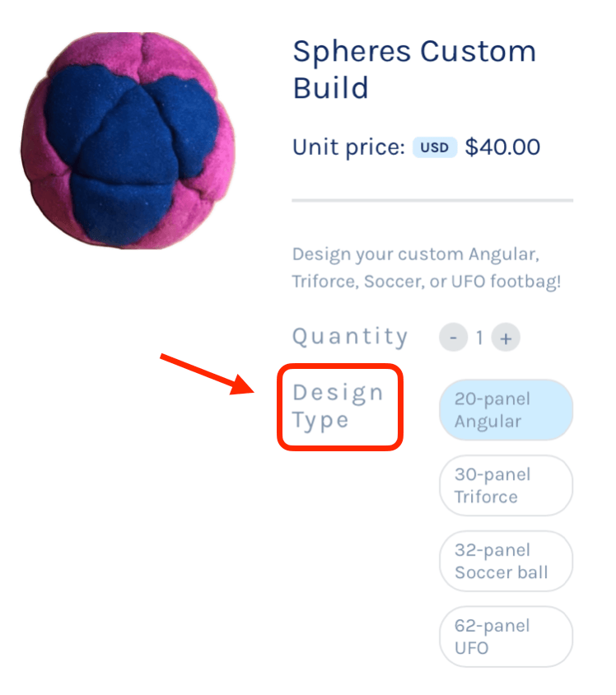Select the 20-panel Angular design type

point(506,410)
